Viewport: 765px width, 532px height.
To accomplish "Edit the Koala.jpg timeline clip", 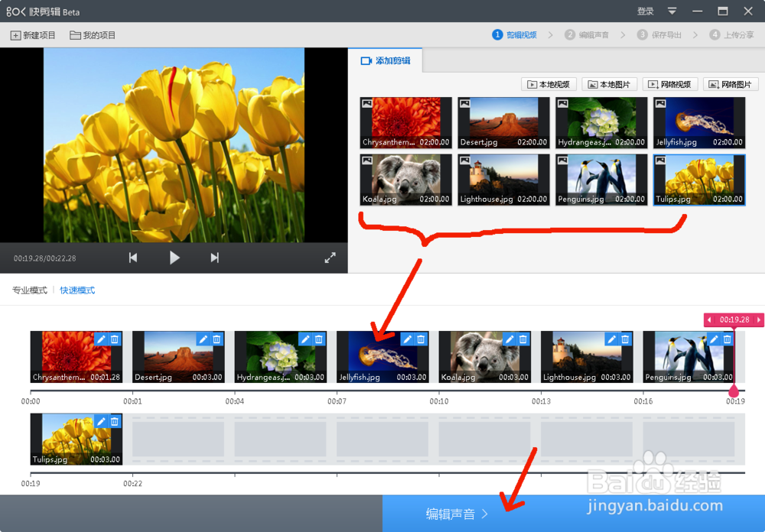I will pos(509,339).
